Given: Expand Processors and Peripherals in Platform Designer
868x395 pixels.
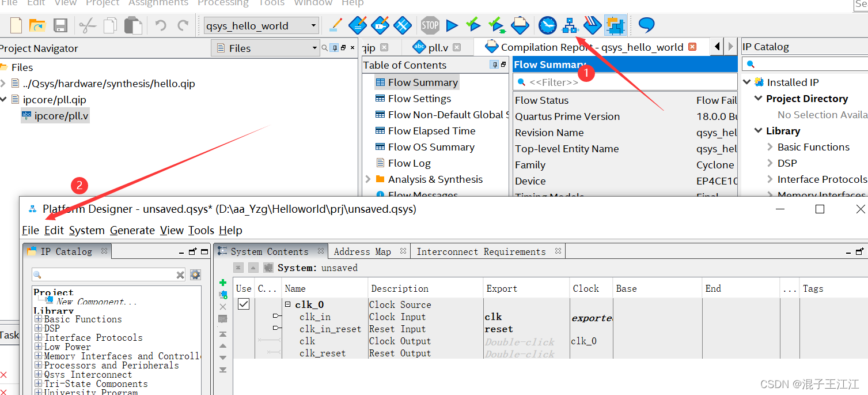Looking at the screenshot, I should point(39,365).
